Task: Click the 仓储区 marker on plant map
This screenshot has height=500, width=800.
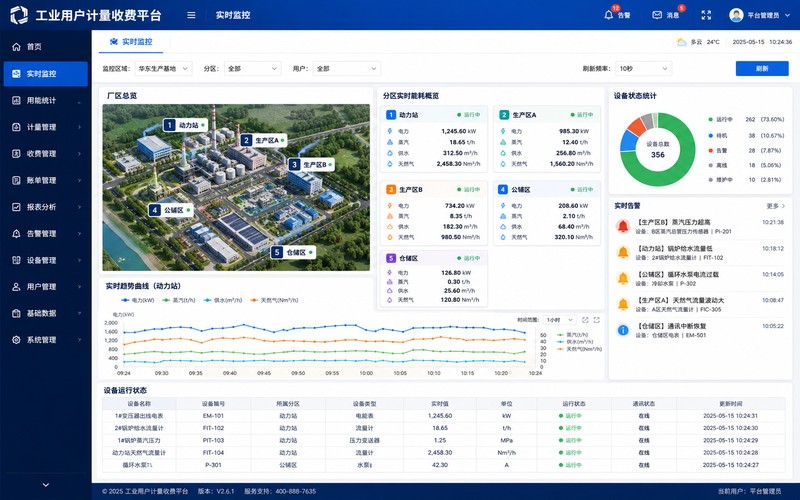Action: pos(293,253)
